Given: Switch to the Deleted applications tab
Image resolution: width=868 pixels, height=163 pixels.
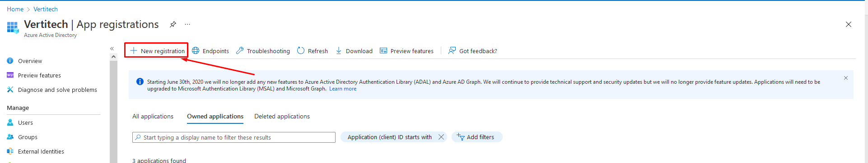Looking at the screenshot, I should [x=282, y=116].
